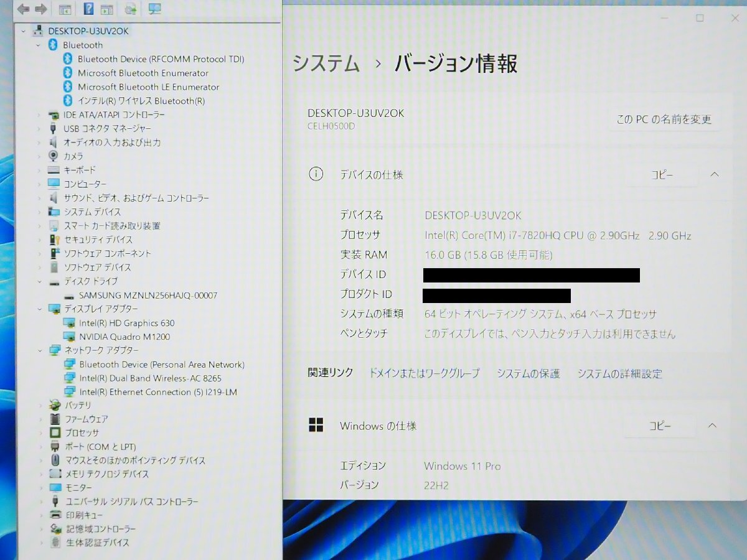Image resolution: width=747 pixels, height=560 pixels.
Task: Click the scan for hardware changes icon
Action: coord(131,9)
